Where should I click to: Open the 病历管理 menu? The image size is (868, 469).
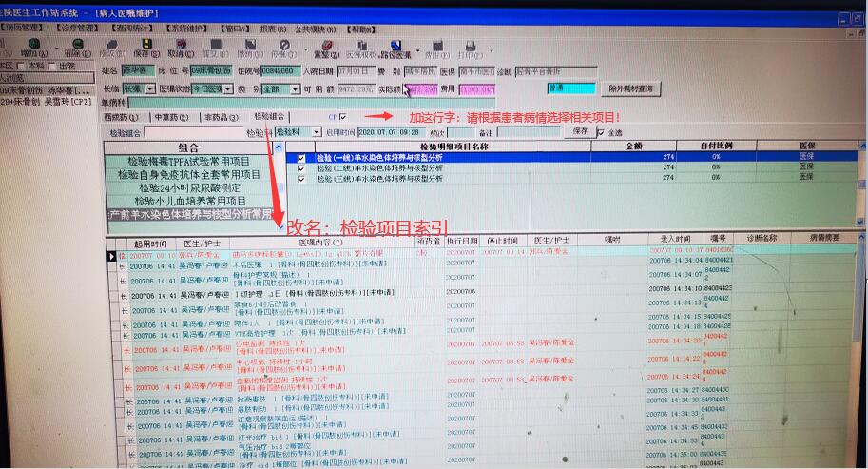tap(21, 28)
